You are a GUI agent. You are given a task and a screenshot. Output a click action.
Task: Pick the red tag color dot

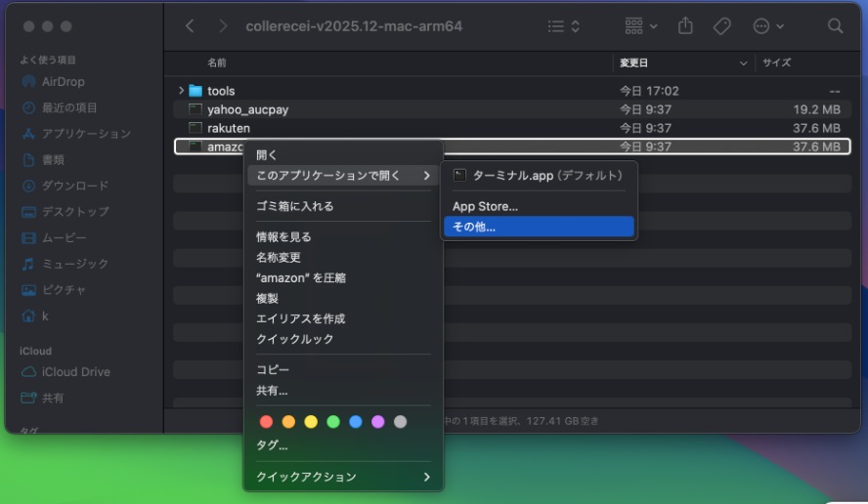[265, 422]
